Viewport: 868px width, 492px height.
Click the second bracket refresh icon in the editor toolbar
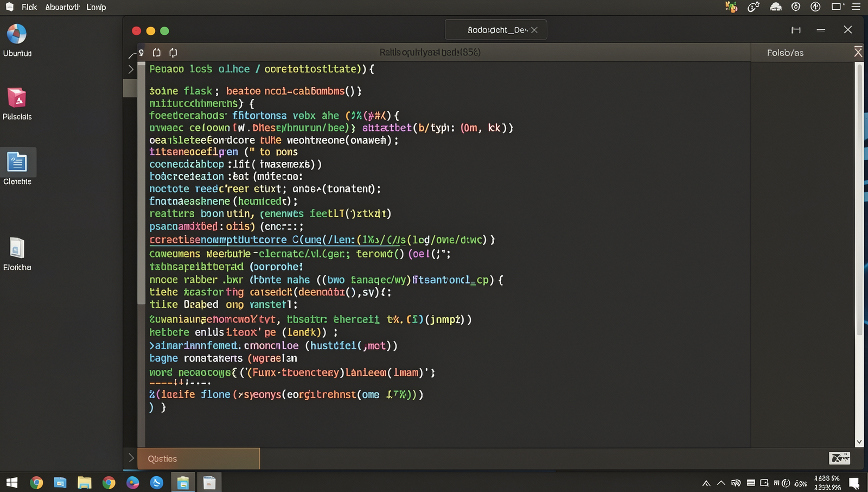(x=173, y=53)
